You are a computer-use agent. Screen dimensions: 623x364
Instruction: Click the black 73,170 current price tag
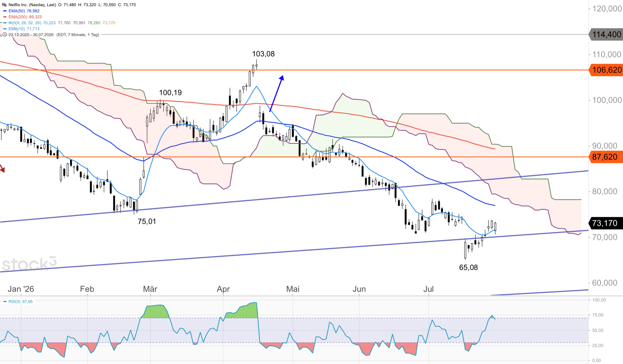606,223
